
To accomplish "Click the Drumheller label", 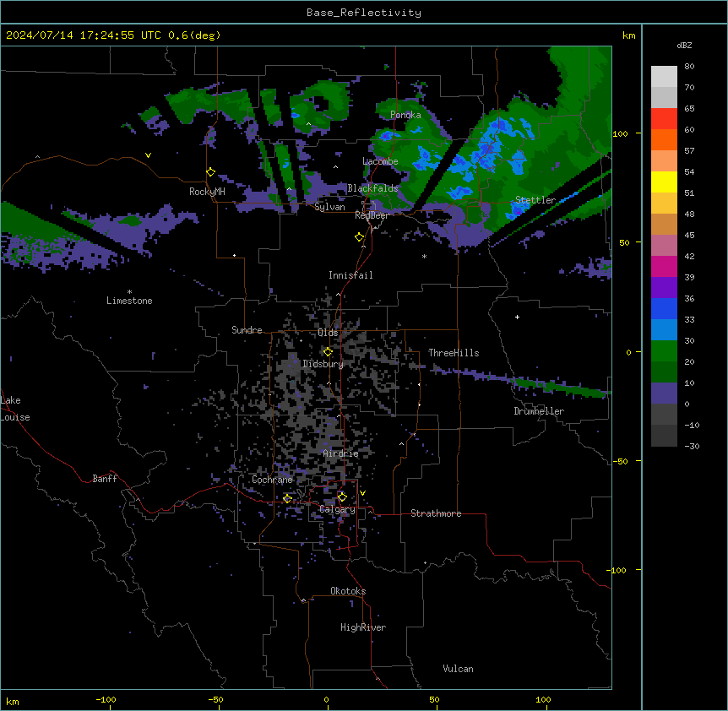I will pos(539,411).
